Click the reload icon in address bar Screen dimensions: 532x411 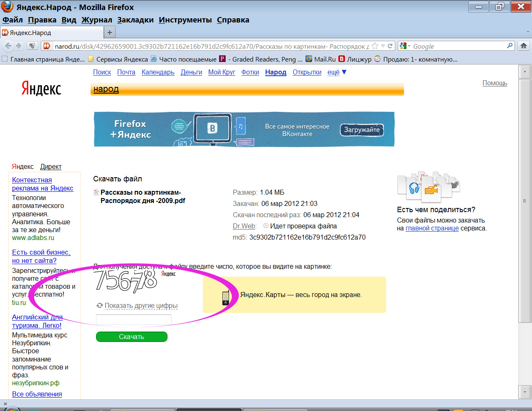(390, 46)
